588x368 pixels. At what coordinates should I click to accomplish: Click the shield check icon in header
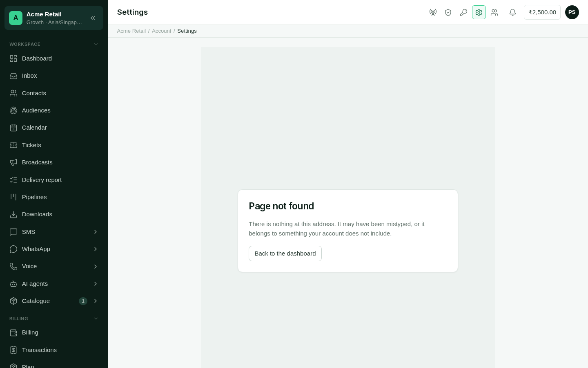click(x=448, y=12)
